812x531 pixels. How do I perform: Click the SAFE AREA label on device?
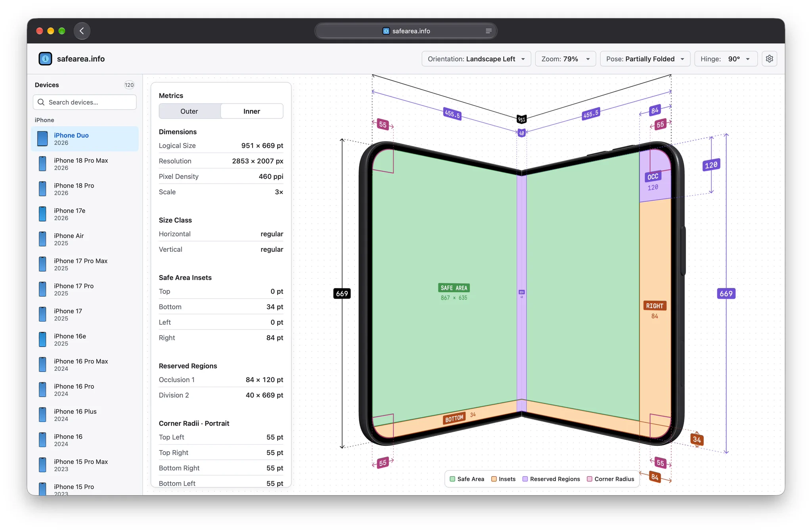[x=454, y=288]
